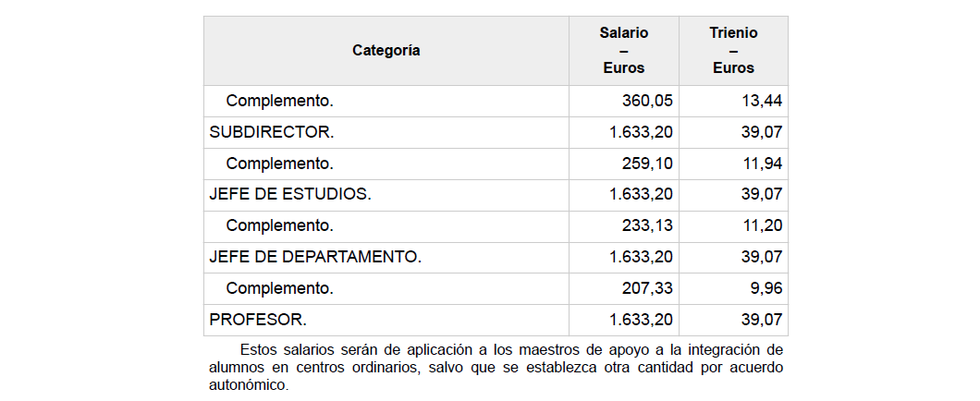Image resolution: width=980 pixels, height=401 pixels.
Task: Select the PROFESOR row label
Action: 258,320
